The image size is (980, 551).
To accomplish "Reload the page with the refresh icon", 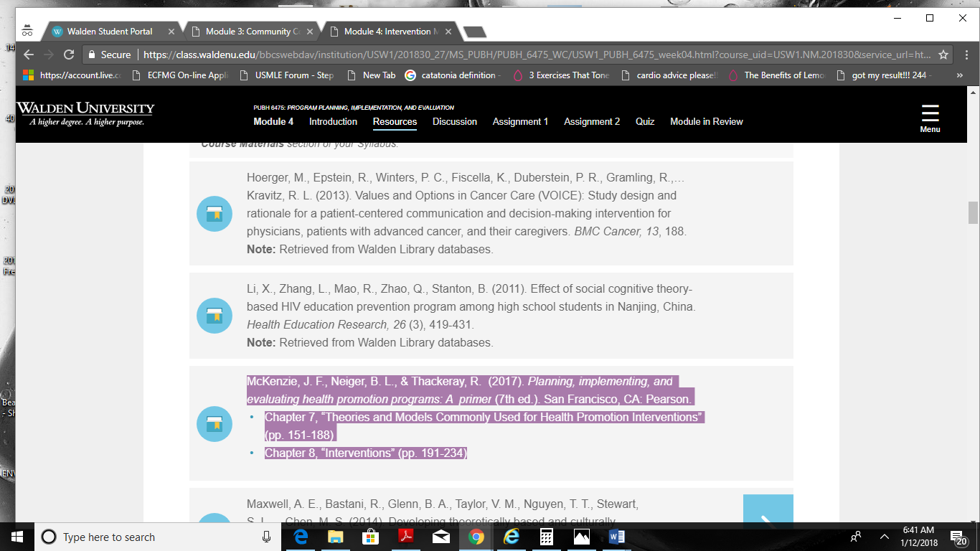I will [x=69, y=55].
